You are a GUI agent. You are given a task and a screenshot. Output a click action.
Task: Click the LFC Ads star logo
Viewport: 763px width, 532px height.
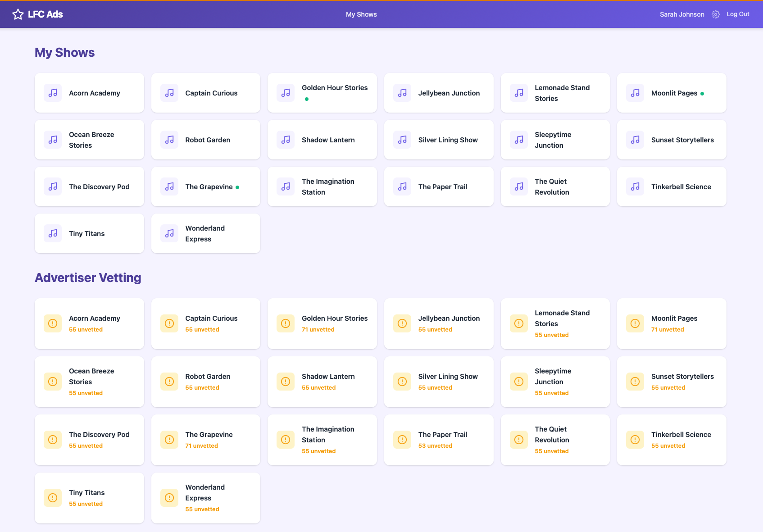coord(18,14)
